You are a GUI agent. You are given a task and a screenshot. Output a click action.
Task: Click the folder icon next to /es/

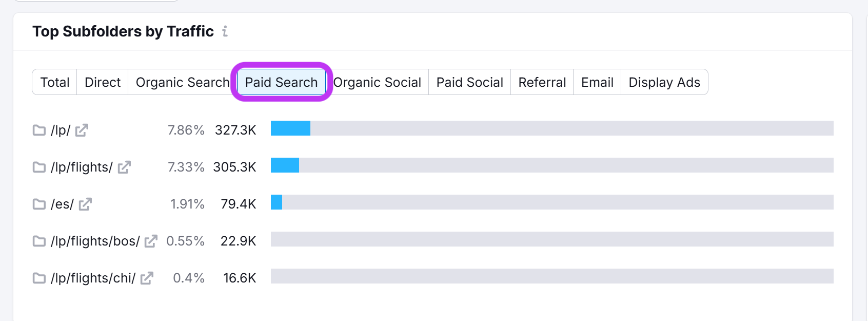(39, 204)
